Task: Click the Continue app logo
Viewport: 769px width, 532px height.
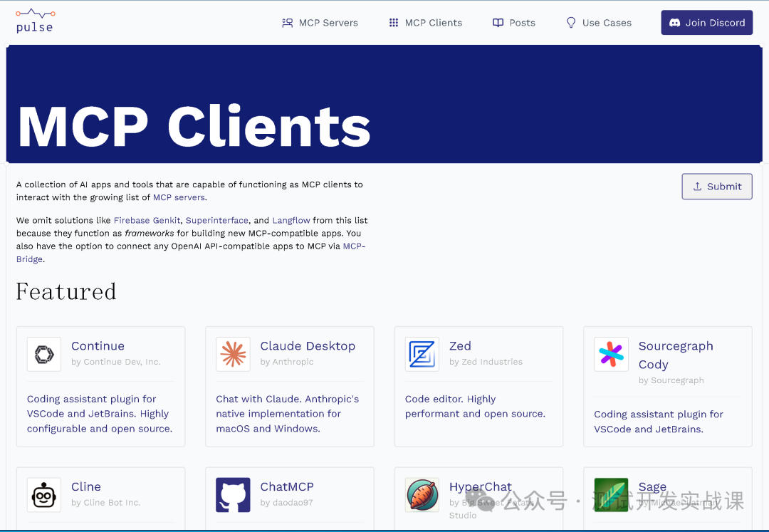Action: click(x=44, y=354)
